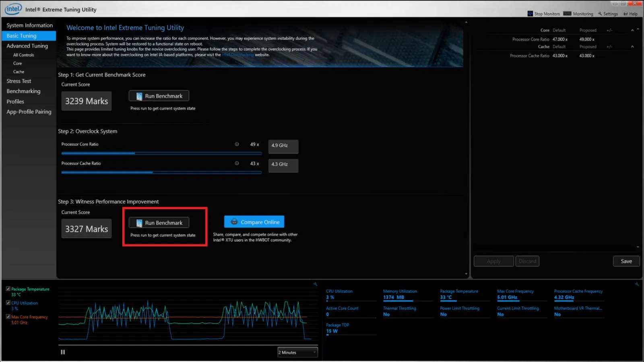This screenshot has width=644, height=362.
Task: Click the Apply button
Action: [x=494, y=261]
